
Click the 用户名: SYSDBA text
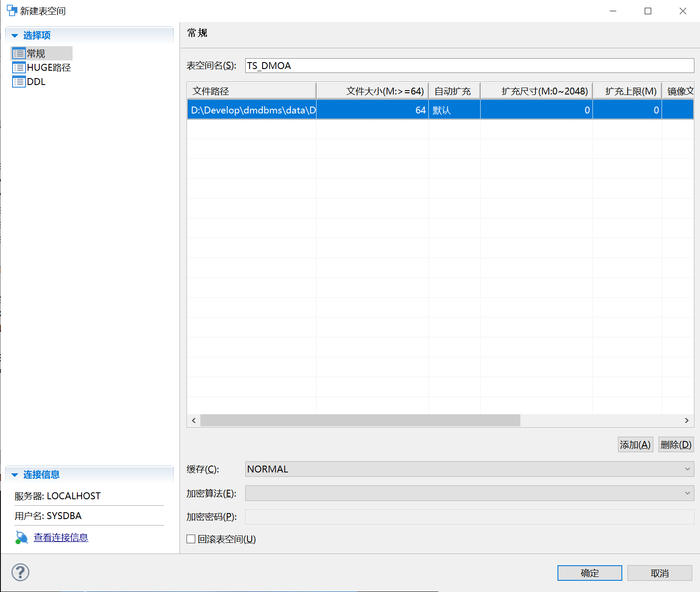pyautogui.click(x=48, y=516)
